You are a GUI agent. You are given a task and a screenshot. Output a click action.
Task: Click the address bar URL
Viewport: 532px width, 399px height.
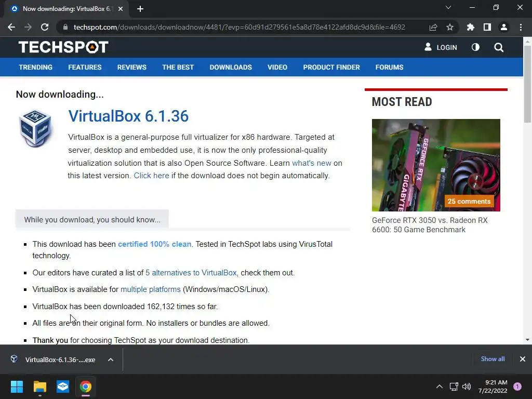point(239,27)
